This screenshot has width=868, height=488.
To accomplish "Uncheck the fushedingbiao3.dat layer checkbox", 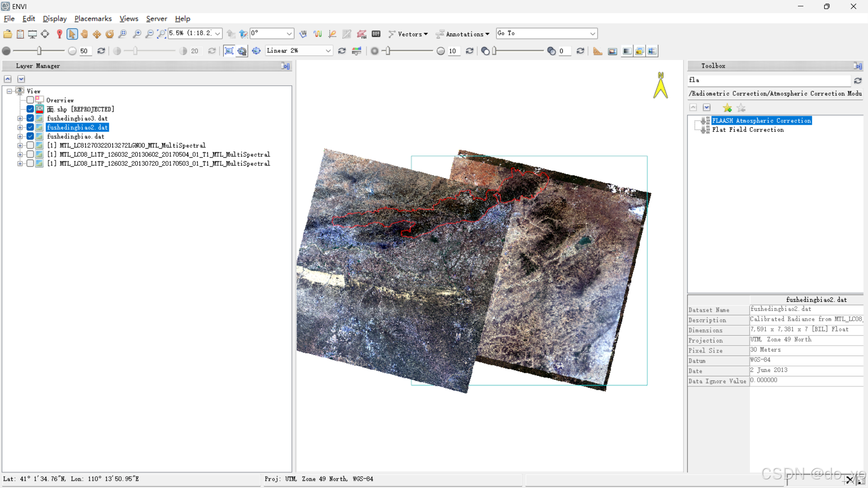I will 30,118.
